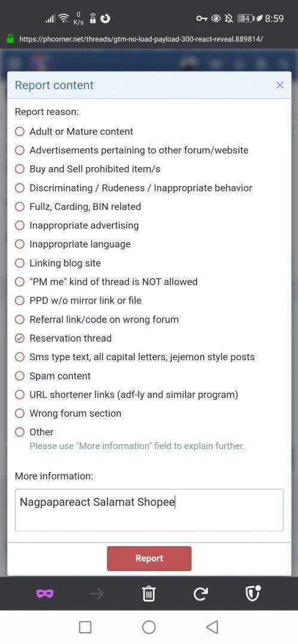Select the Spam content reason
The width and height of the screenshot is (298, 644).
coord(53,376)
